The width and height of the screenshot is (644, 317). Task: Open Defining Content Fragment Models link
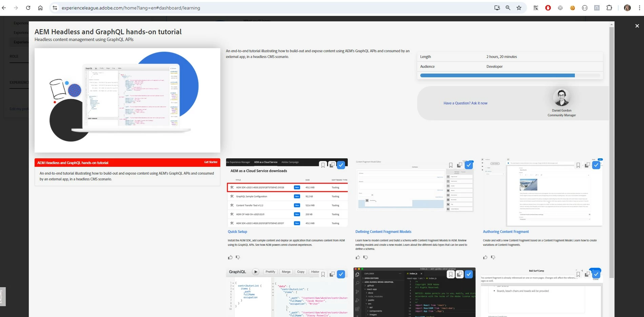[x=383, y=232]
